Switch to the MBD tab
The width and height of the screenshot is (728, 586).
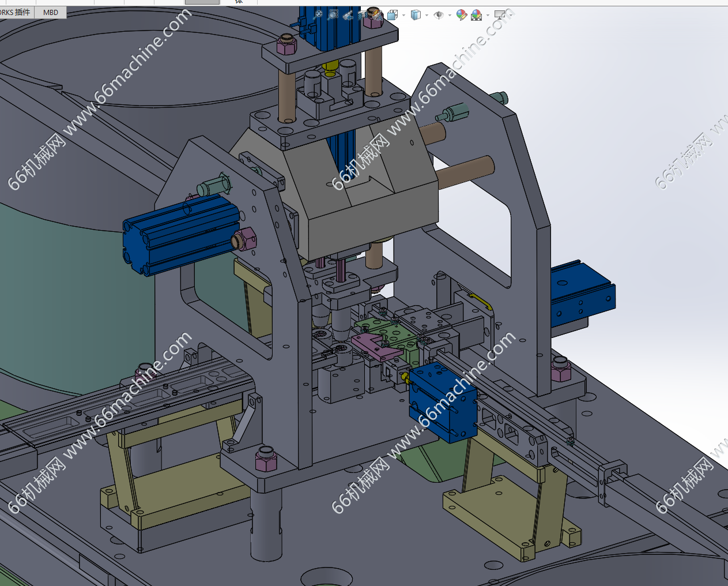point(51,12)
